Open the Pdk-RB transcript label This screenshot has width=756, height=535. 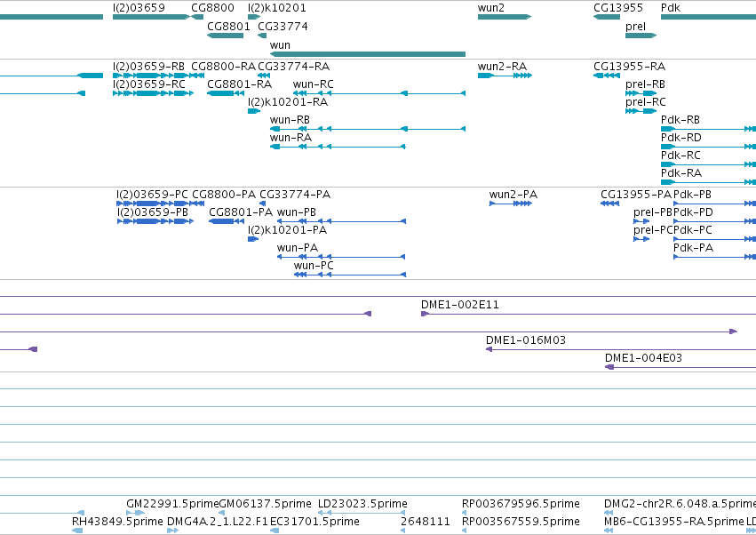680,120
